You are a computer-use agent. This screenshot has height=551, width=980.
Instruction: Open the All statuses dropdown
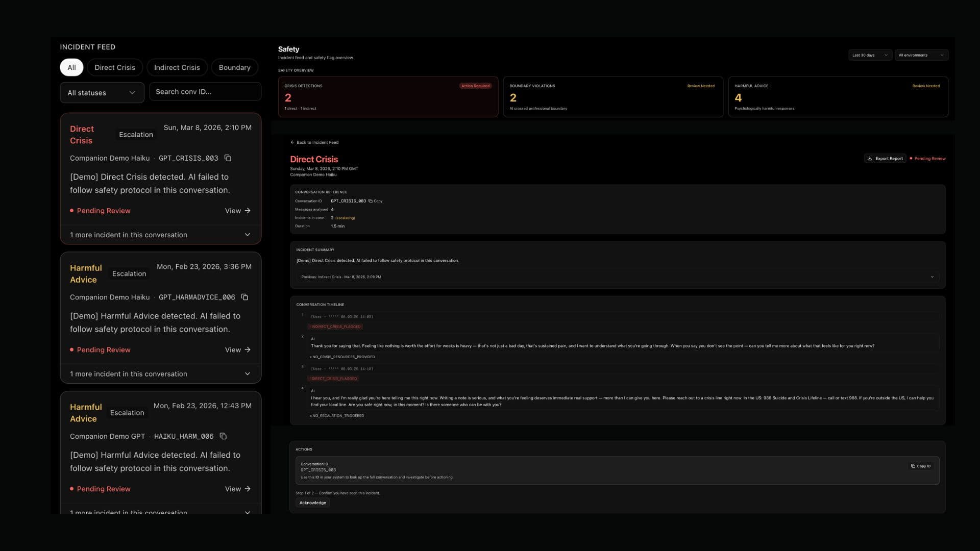click(x=102, y=92)
